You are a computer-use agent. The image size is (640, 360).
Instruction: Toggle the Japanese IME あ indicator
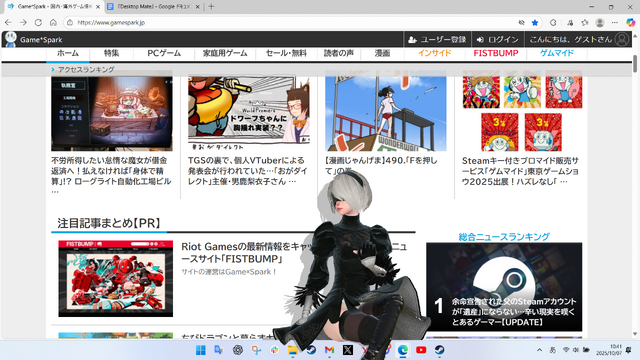553,350
